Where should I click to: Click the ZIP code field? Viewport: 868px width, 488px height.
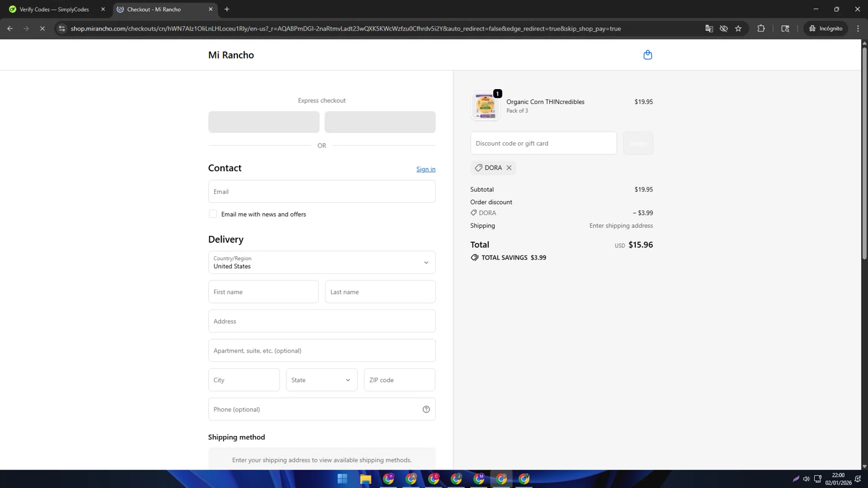pyautogui.click(x=400, y=380)
